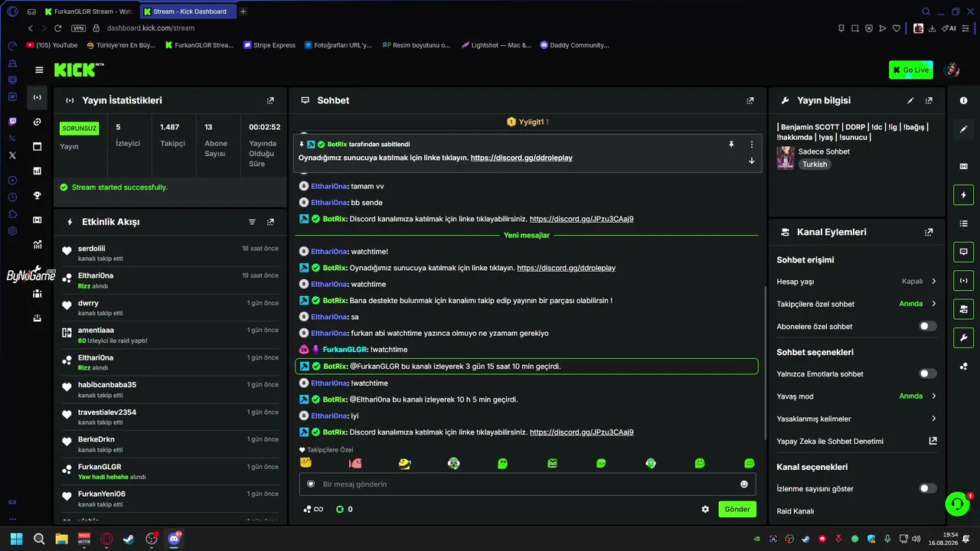Open X (Twitter) in Opera sidebar
The height and width of the screenshot is (551, 980).
(x=12, y=155)
